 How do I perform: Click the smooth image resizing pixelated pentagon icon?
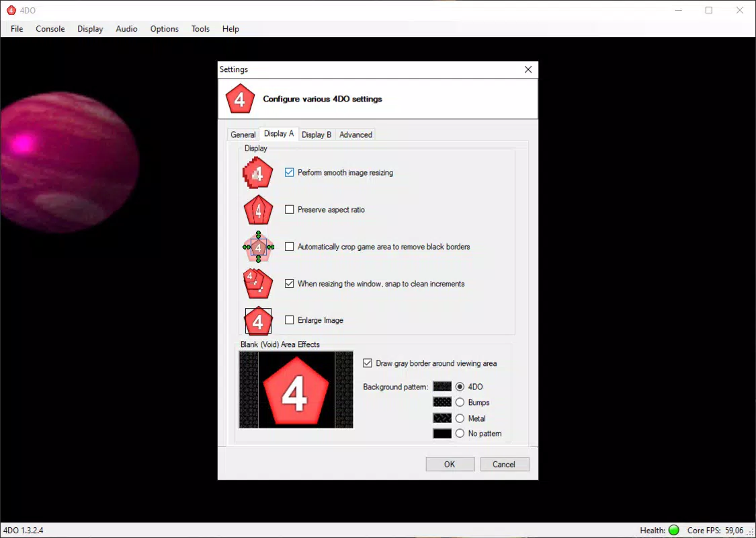(x=258, y=173)
